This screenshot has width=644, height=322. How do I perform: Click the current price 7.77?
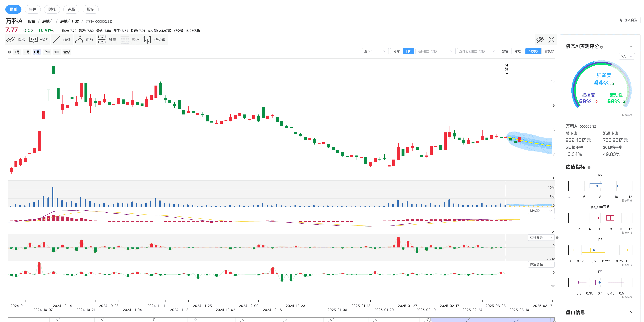point(12,30)
